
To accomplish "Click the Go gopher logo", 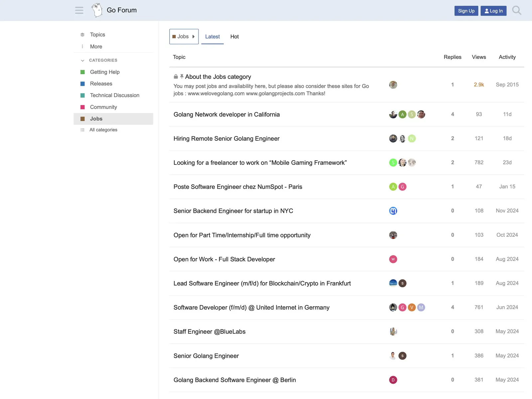I will tap(97, 10).
